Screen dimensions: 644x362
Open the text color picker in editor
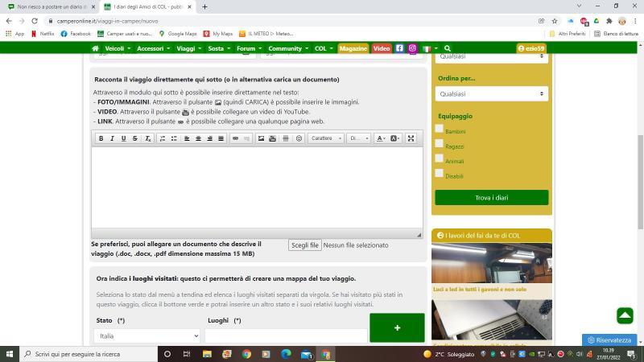point(381,138)
